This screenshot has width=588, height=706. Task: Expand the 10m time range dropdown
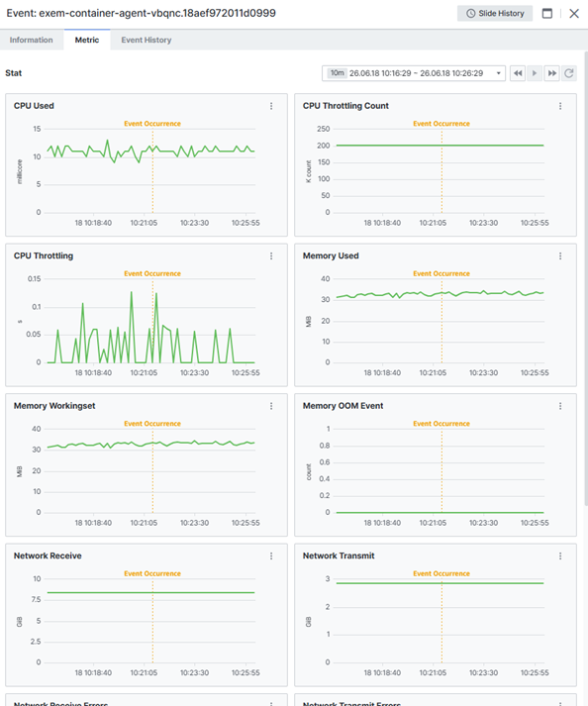[x=414, y=73]
